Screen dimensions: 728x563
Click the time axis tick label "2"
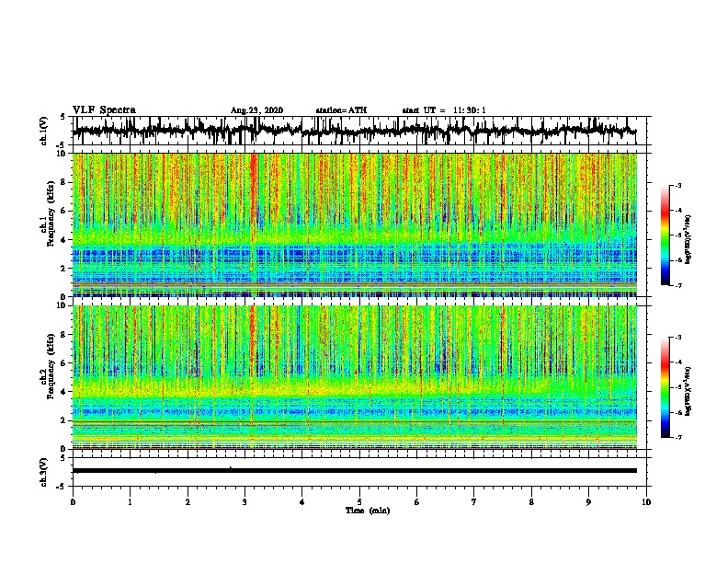point(188,502)
